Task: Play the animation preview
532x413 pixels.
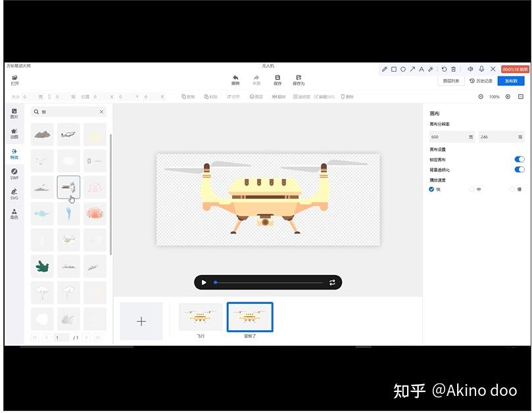Action: (x=204, y=282)
